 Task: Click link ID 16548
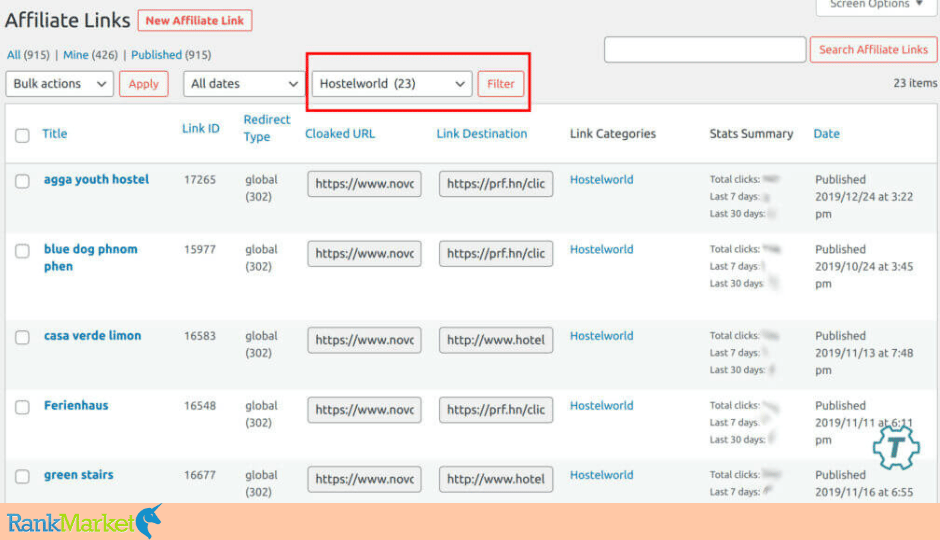200,405
